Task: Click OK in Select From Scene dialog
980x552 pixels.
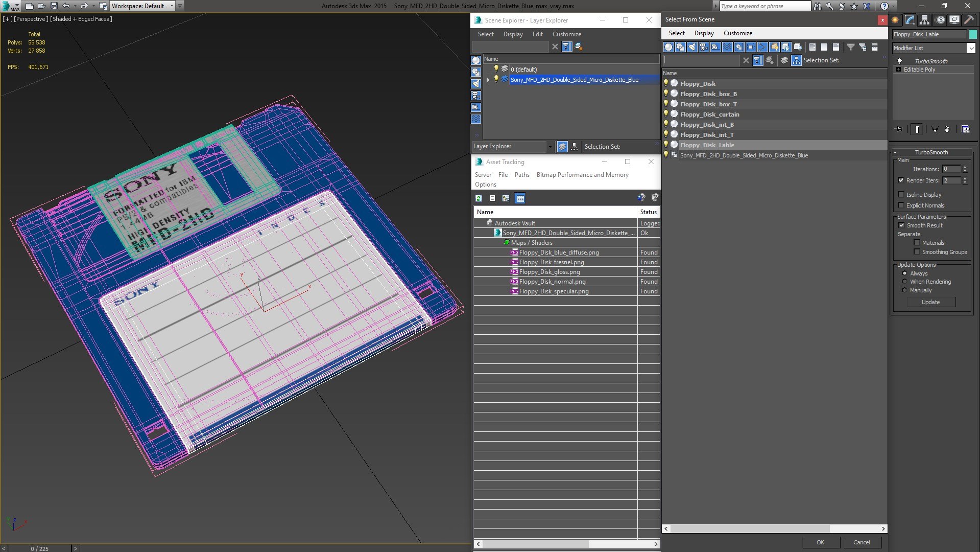Action: (820, 542)
